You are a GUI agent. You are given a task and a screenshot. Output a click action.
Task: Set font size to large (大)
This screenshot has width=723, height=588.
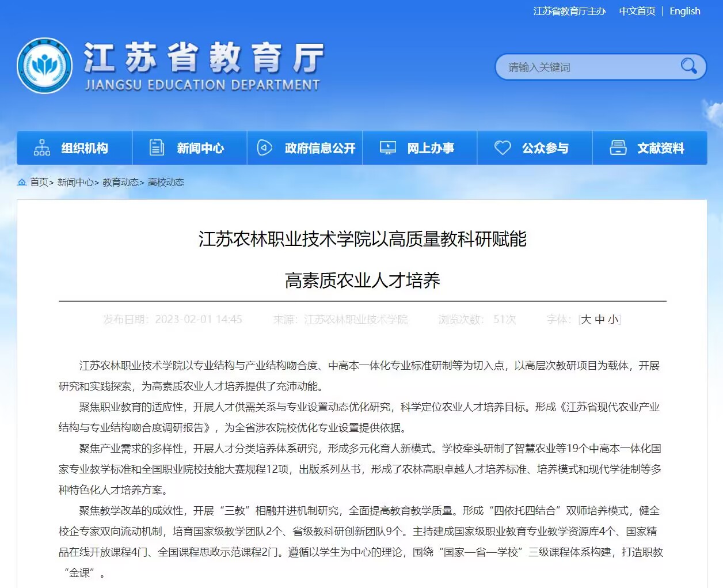586,320
